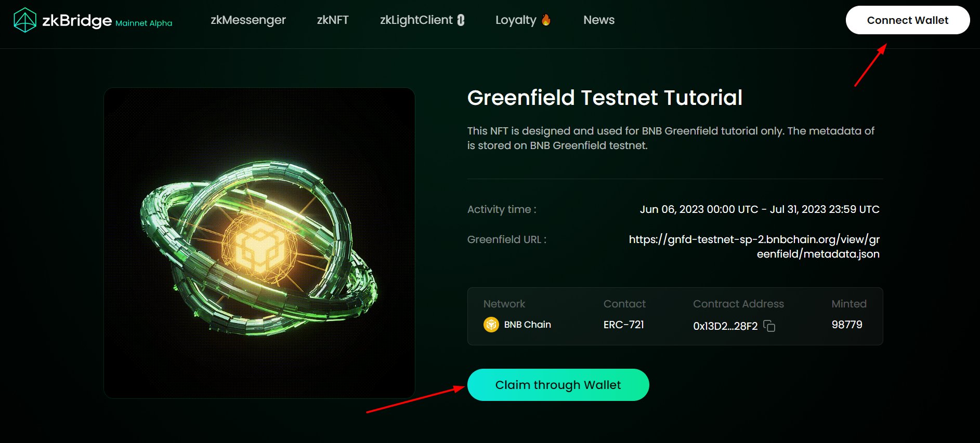Copy the contract address with the copy icon
Viewport: 980px width, 443px height.
pyautogui.click(x=769, y=326)
